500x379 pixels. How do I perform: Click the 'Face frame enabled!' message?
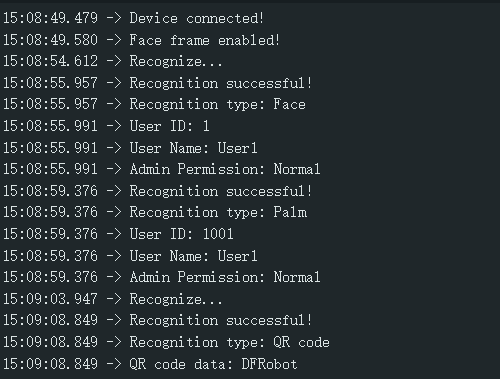click(141, 40)
